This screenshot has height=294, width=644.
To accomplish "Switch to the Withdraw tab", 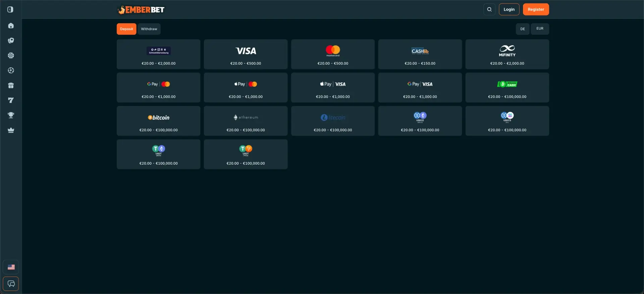I will [149, 29].
